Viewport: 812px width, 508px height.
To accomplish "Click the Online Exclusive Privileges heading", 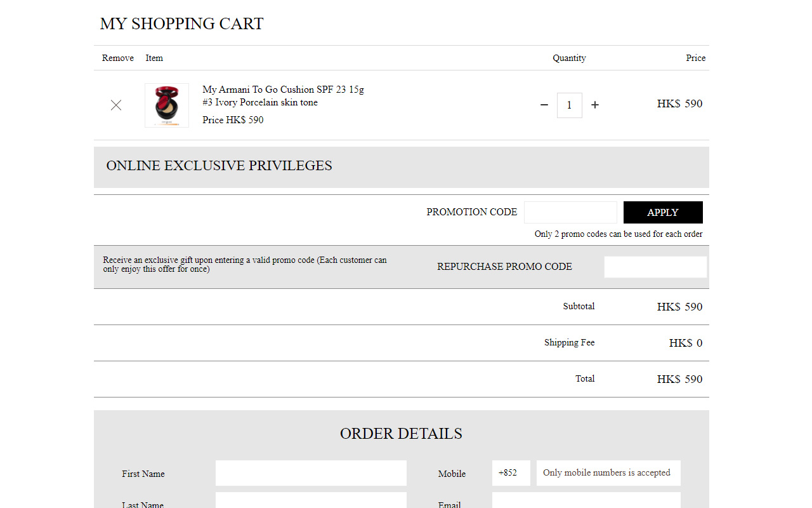I will click(x=219, y=166).
